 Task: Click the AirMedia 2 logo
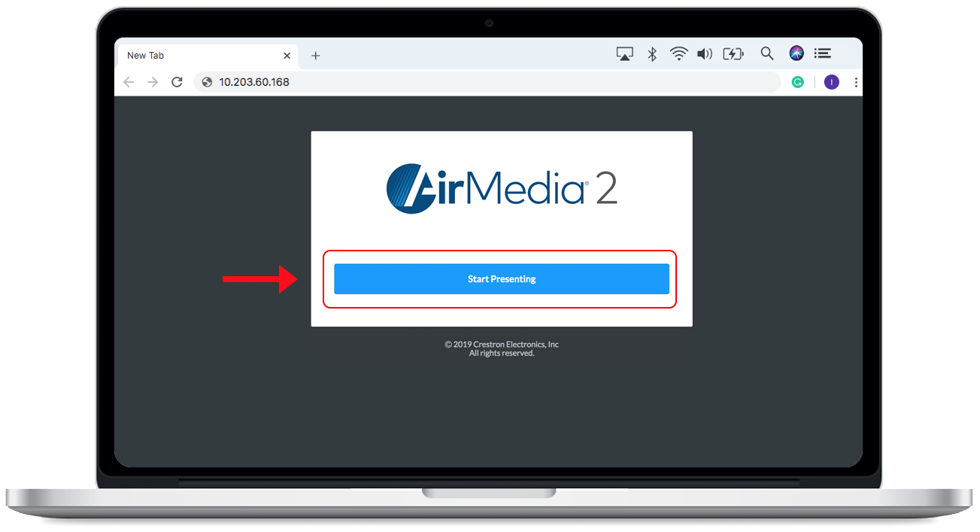(502, 187)
